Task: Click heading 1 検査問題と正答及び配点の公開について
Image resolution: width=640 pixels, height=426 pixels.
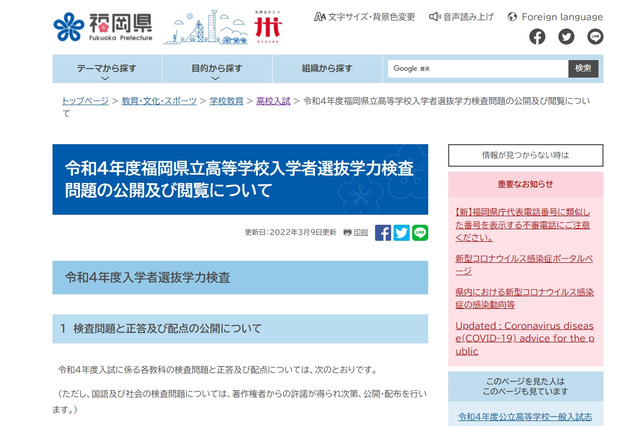Action: coord(240,328)
